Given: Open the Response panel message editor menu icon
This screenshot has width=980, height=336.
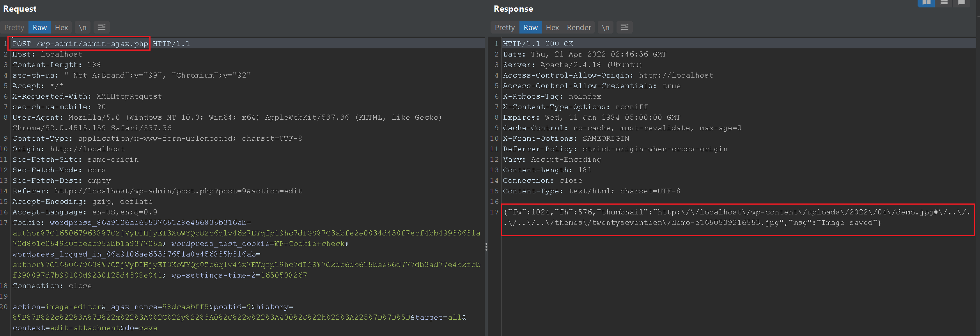Looking at the screenshot, I should 625,27.
